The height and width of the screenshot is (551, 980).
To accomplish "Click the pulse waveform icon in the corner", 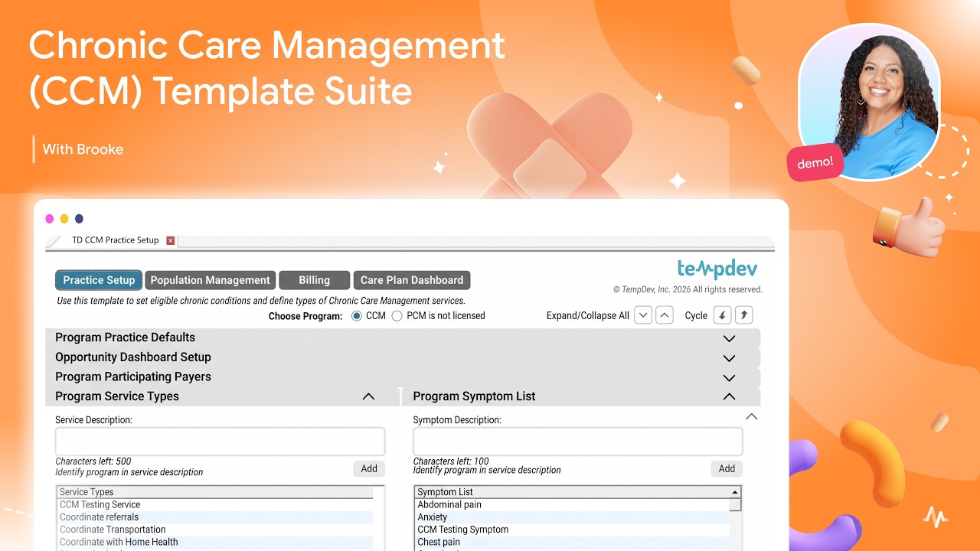I will (x=935, y=517).
